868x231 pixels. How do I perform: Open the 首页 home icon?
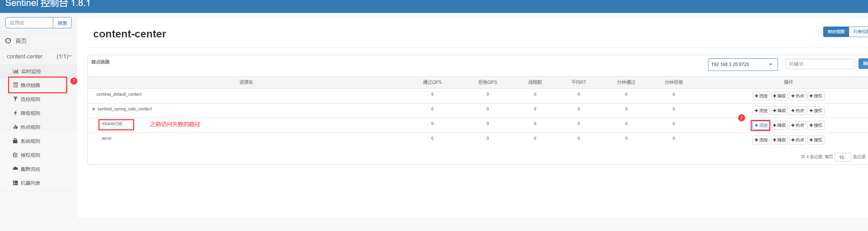pyautogui.click(x=8, y=41)
